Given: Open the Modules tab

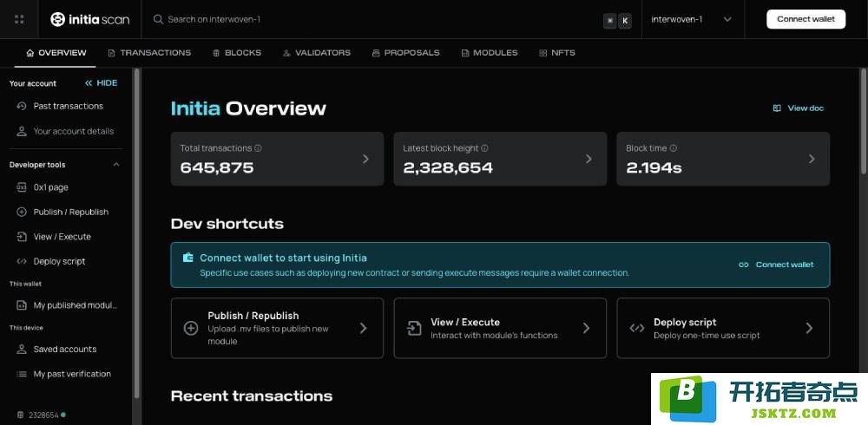Looking at the screenshot, I should pyautogui.click(x=490, y=53).
